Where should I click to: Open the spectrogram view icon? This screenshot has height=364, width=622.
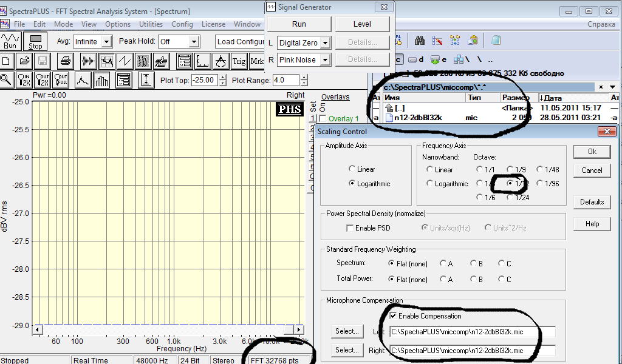143,61
